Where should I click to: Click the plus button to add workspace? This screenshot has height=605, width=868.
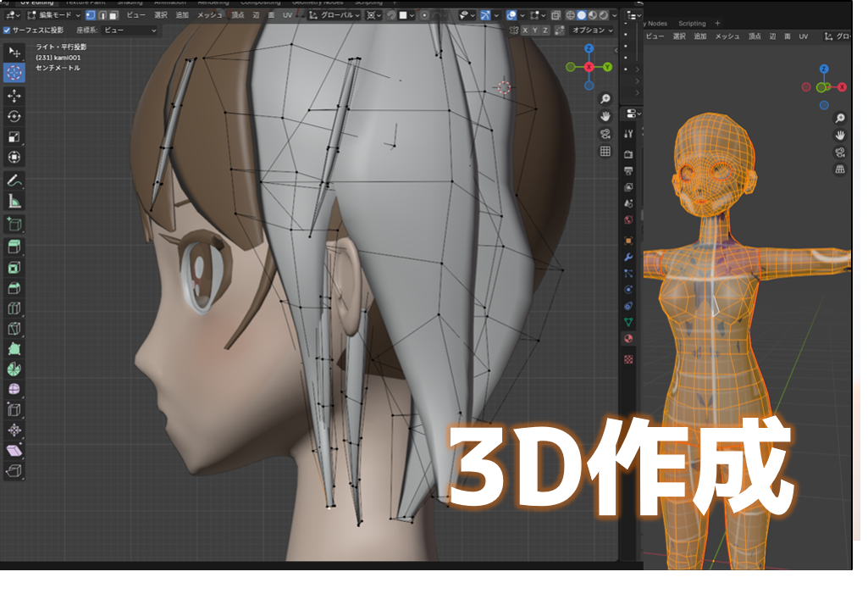tap(717, 24)
